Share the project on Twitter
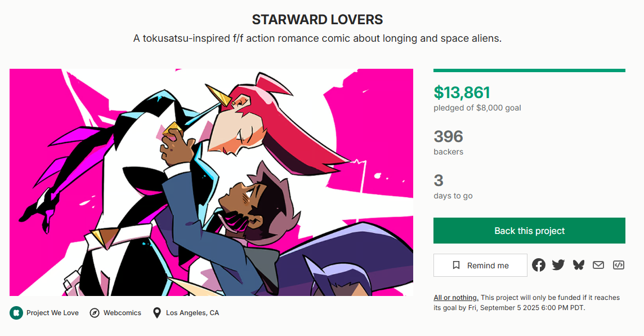 558,265
